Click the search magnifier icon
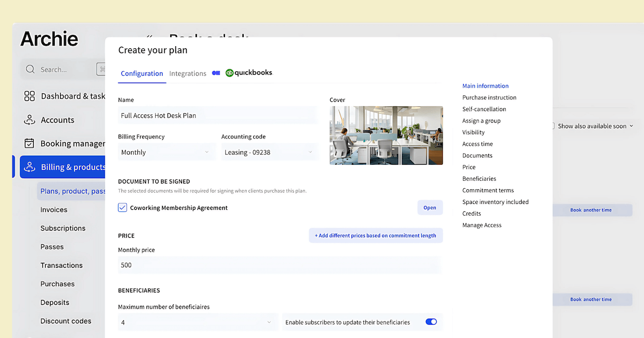Image resolution: width=644 pixels, height=338 pixels. (x=30, y=69)
